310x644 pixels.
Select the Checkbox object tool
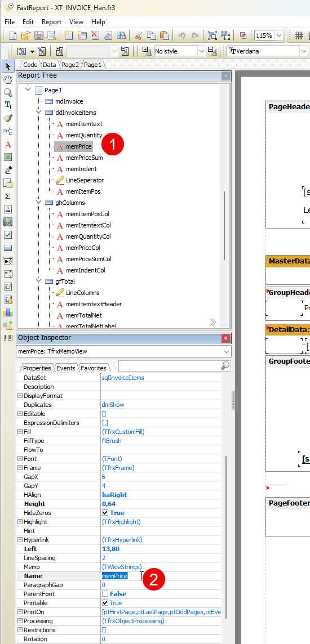(x=8, y=235)
